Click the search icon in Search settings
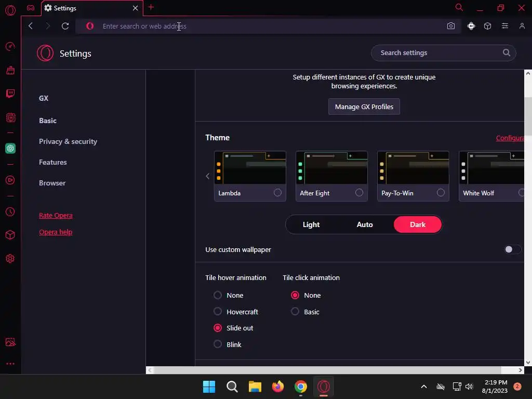 506,52
